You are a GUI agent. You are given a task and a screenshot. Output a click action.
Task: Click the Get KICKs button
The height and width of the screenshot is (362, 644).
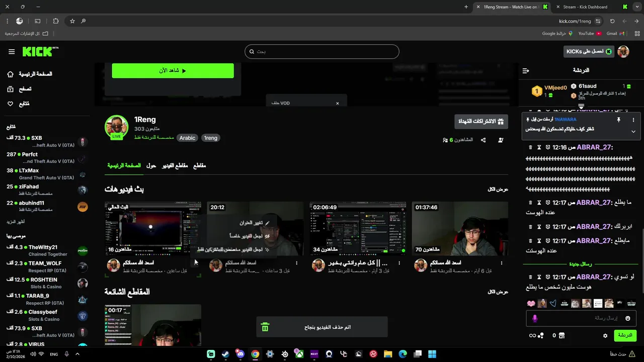coord(589,52)
